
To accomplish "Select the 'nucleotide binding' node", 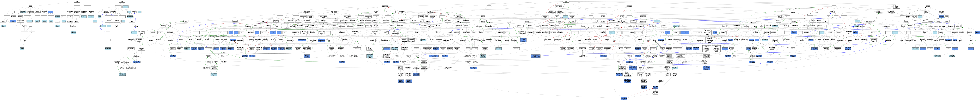I will coord(29,21).
